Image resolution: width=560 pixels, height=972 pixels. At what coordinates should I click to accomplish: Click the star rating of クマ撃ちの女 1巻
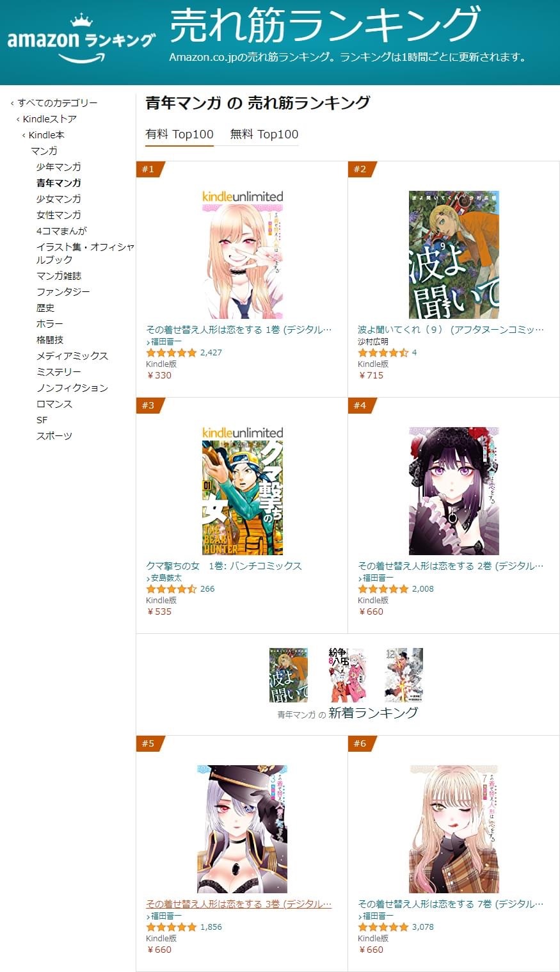[172, 589]
